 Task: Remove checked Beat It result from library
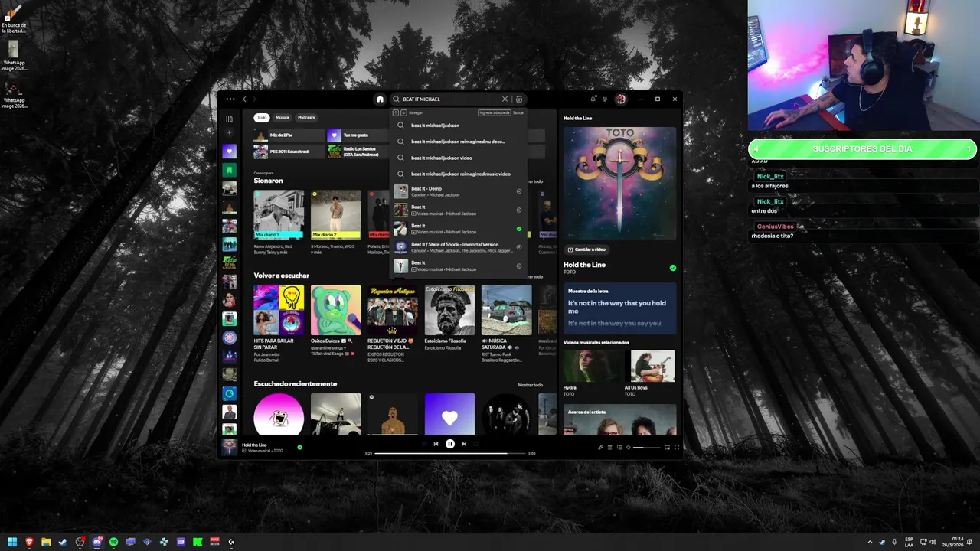tap(519, 229)
